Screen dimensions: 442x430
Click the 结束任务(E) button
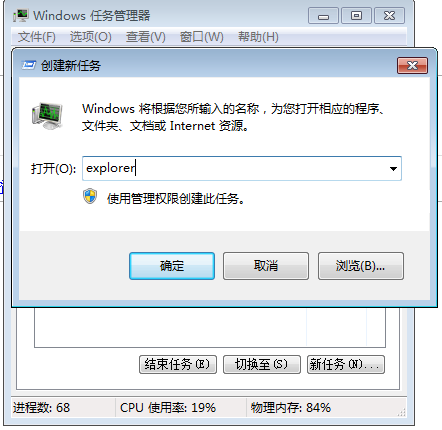pyautogui.click(x=178, y=364)
